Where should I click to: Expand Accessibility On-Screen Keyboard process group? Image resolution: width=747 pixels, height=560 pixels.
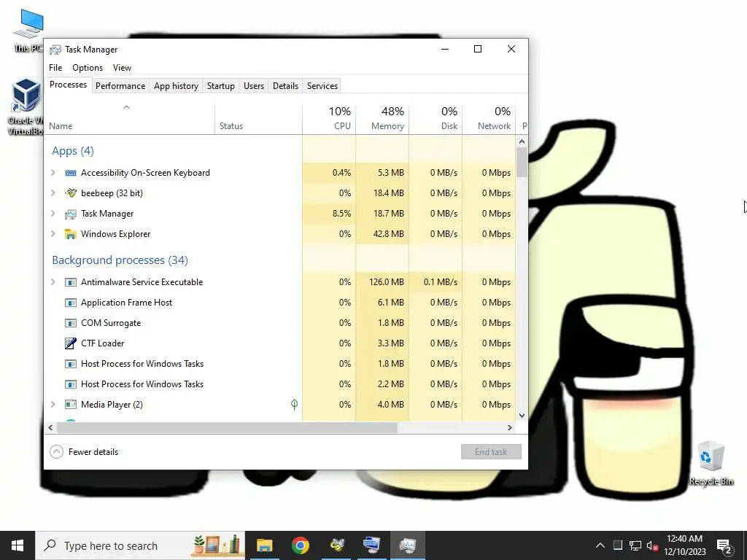[53, 173]
